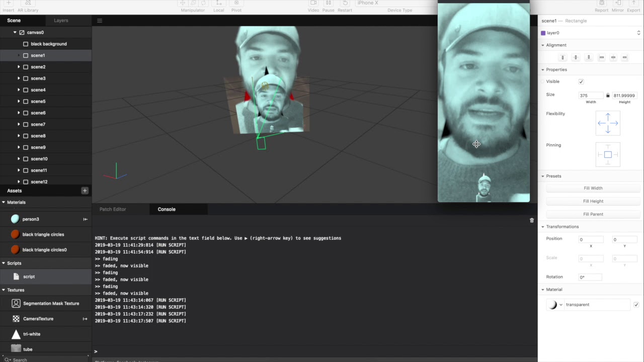
Task: Click the third alignment icon with bottom edge bar
Action: [589, 57]
